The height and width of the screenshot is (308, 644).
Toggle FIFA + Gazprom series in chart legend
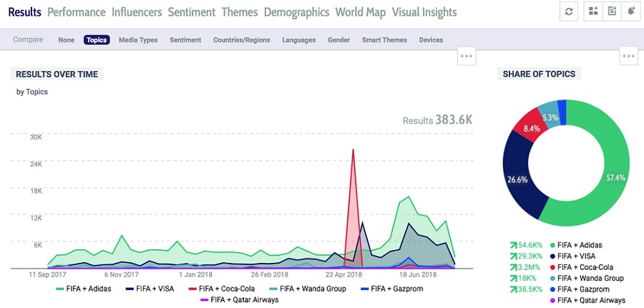tap(391, 289)
